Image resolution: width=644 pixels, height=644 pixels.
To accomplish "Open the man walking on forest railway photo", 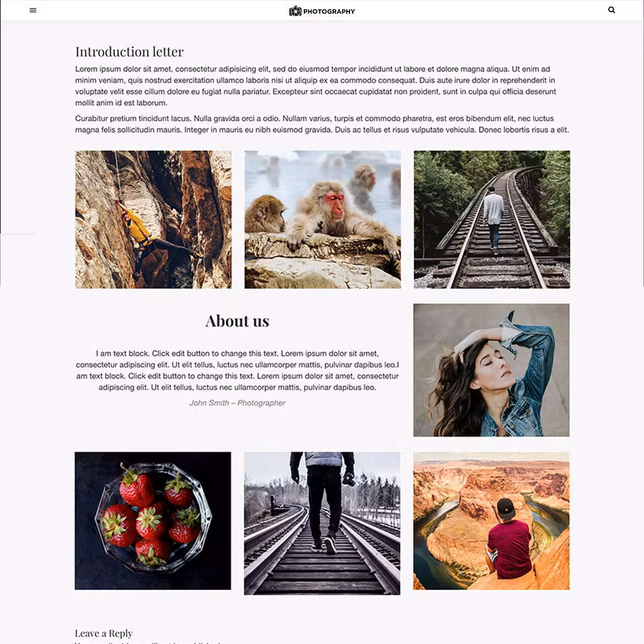I will pyautogui.click(x=492, y=219).
